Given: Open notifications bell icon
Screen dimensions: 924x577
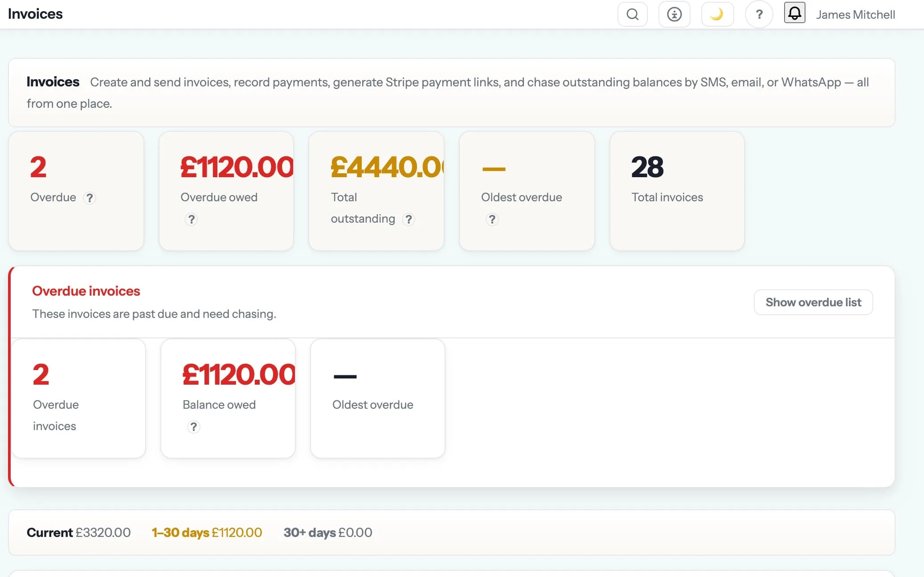Looking at the screenshot, I should [794, 12].
